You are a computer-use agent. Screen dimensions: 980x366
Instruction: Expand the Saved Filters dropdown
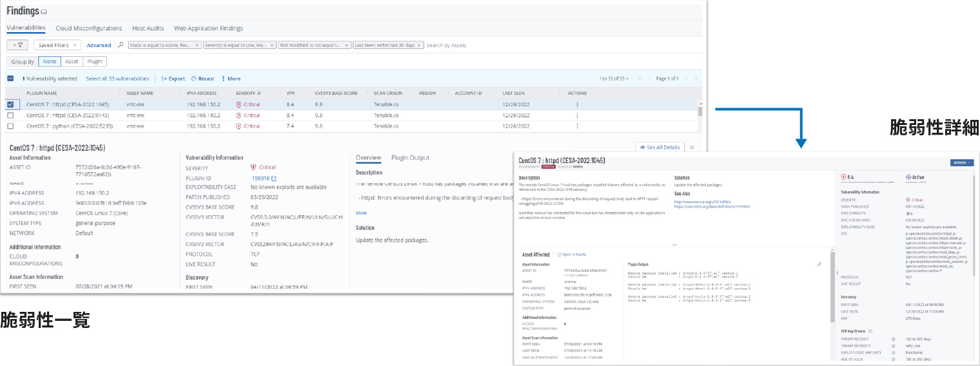57,45
